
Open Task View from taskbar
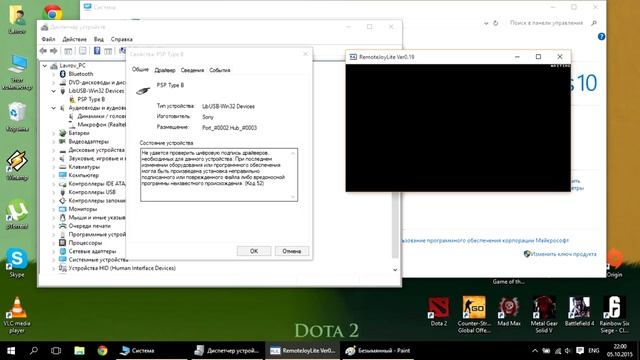tap(56, 351)
